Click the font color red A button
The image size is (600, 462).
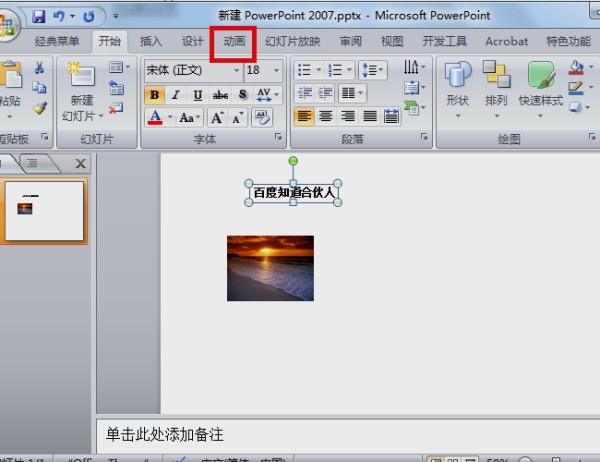click(154, 118)
